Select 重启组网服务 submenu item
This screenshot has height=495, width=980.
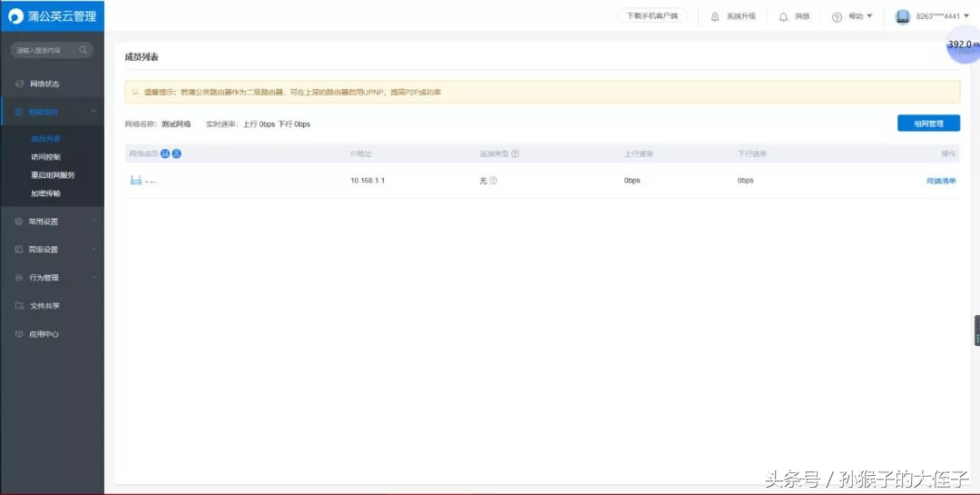click(x=54, y=175)
